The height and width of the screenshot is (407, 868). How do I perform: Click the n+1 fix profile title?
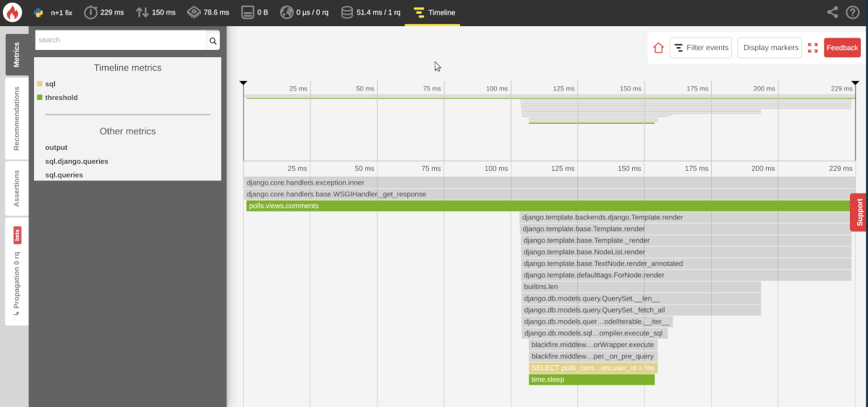[61, 12]
